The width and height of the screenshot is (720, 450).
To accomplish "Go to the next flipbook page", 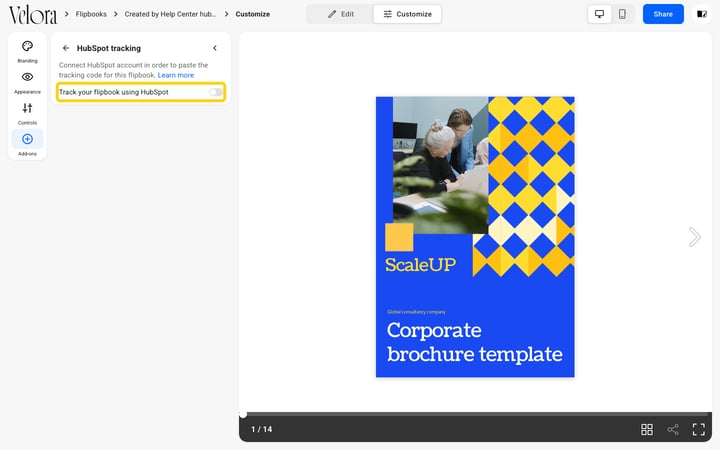I will tap(694, 237).
